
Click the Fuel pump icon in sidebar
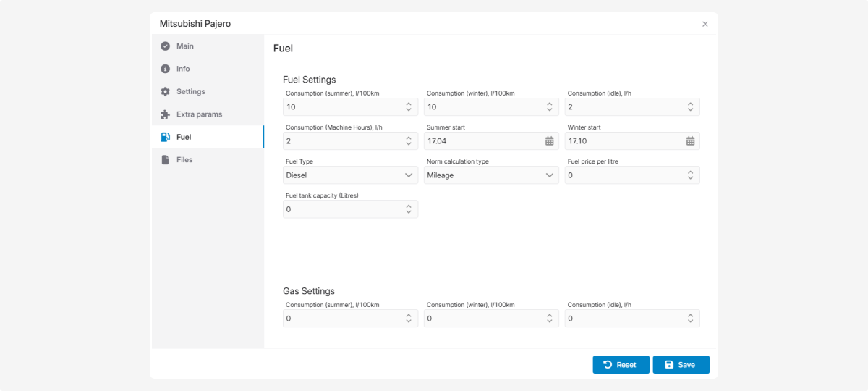tap(165, 137)
